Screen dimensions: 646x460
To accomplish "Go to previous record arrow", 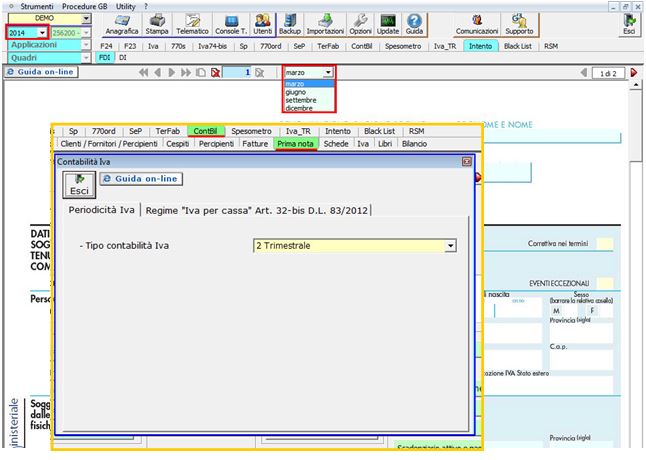I will (157, 72).
